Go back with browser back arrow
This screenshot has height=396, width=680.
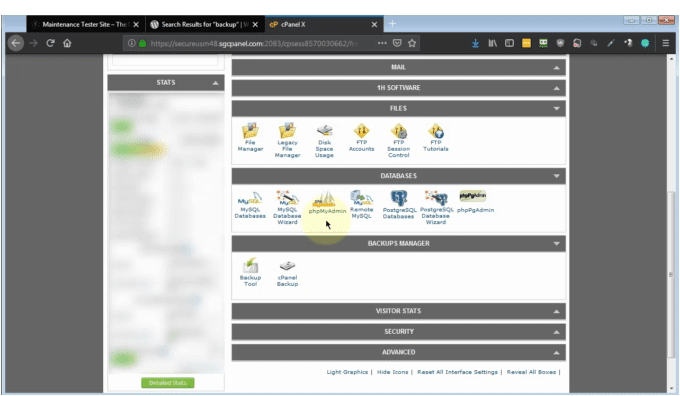point(16,43)
